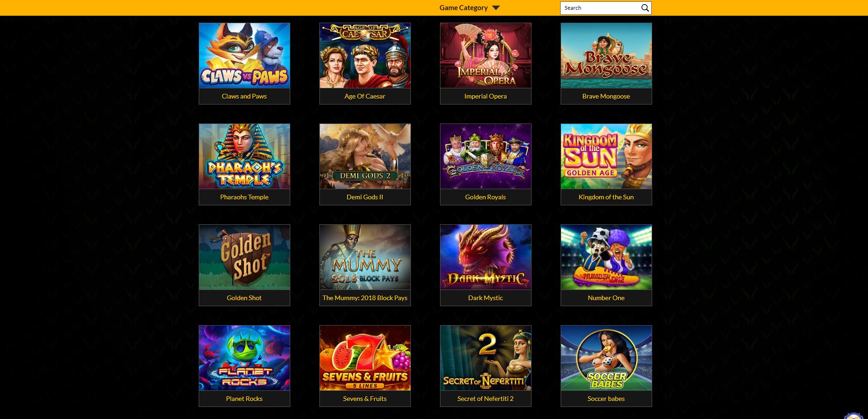Screen dimensions: 868x419
Task: Launch the Pharaoh's Temple game thumbnail
Action: [x=245, y=156]
